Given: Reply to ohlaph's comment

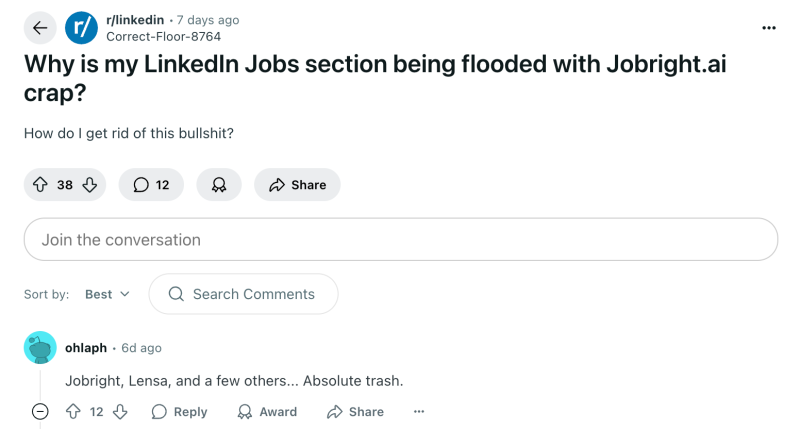Looking at the screenshot, I should (179, 412).
